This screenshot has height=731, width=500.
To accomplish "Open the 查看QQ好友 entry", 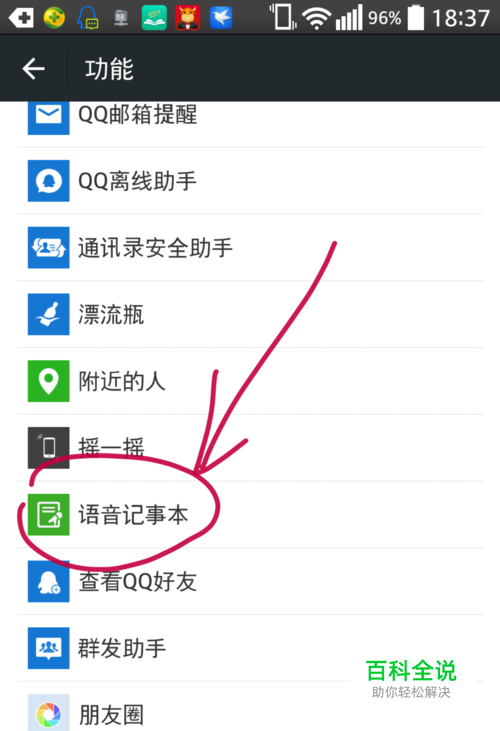I will click(x=250, y=581).
